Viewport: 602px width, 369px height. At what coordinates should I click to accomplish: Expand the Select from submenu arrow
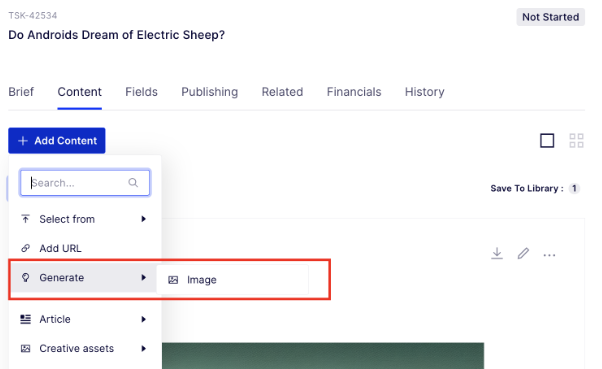click(x=144, y=219)
